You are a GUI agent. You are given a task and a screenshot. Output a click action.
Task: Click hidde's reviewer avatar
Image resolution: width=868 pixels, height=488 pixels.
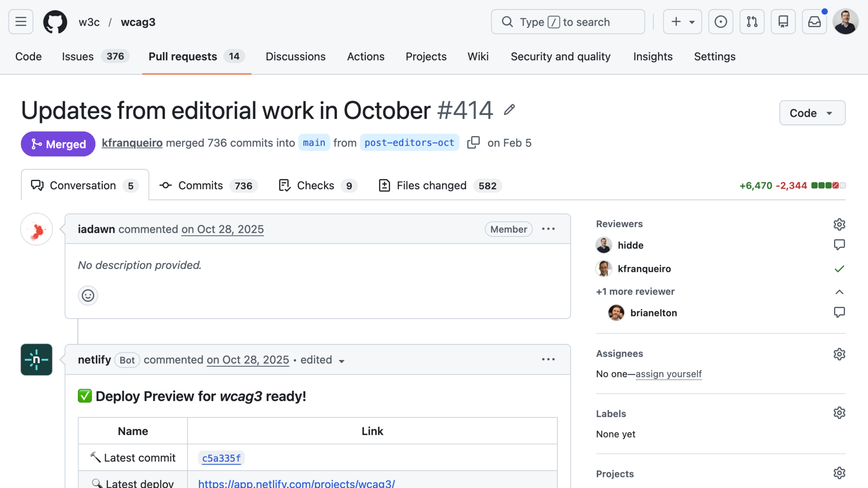click(604, 245)
